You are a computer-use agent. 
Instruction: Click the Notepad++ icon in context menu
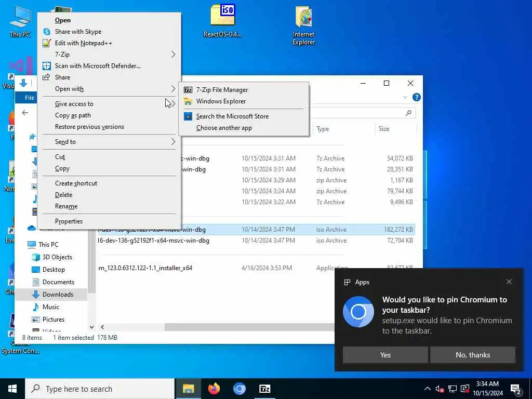[46, 43]
